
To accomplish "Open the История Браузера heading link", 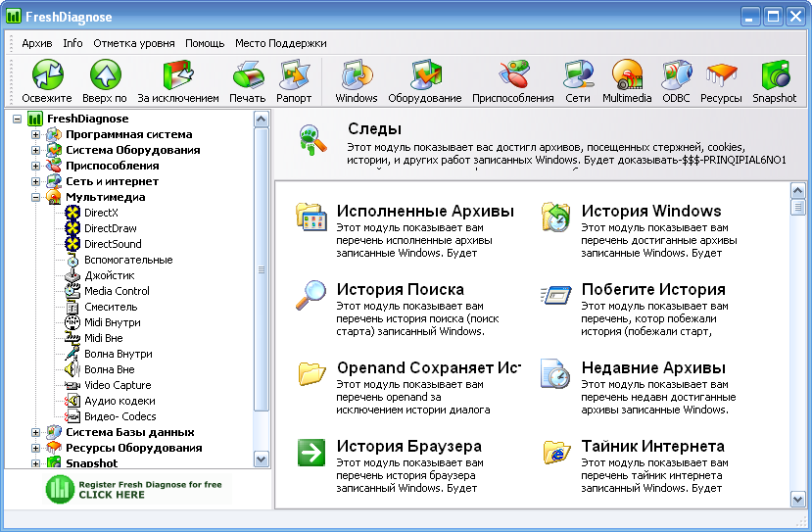I will [x=409, y=446].
